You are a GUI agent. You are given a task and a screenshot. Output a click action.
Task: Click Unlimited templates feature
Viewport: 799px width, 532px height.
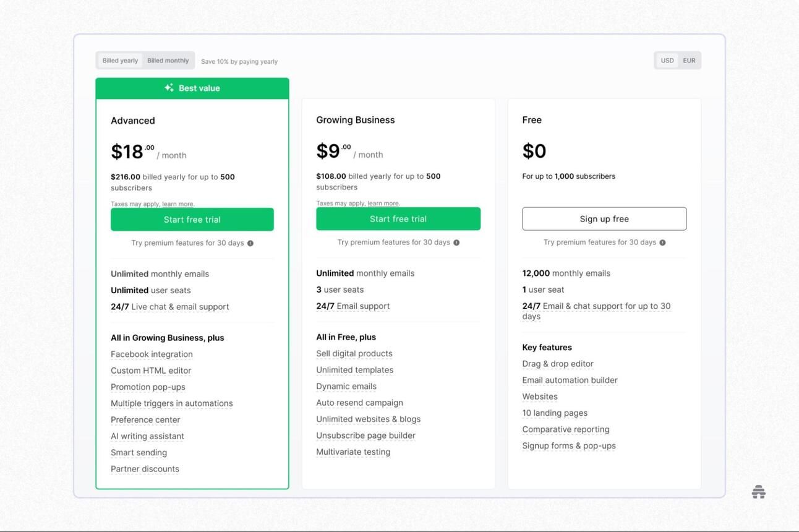[354, 370]
